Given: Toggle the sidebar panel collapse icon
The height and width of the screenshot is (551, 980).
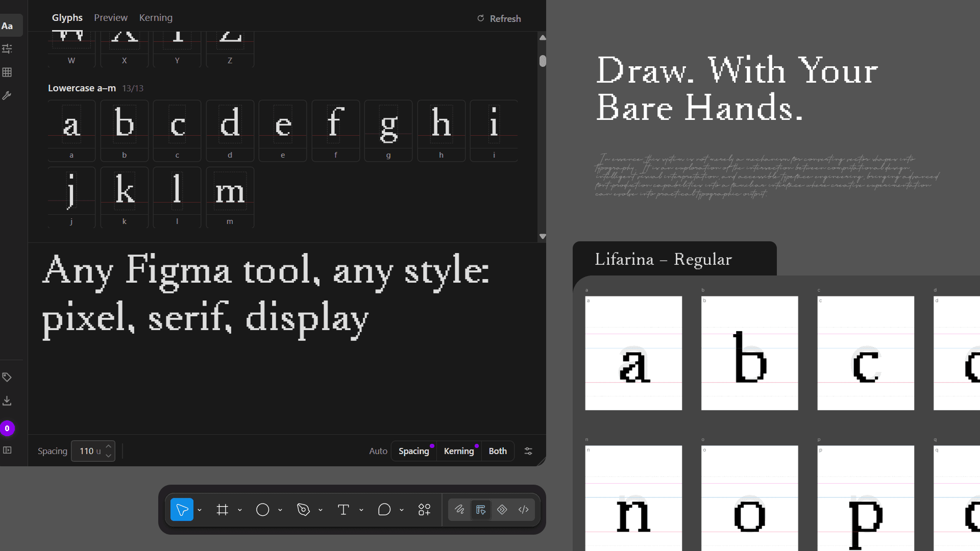Looking at the screenshot, I should click(x=7, y=450).
